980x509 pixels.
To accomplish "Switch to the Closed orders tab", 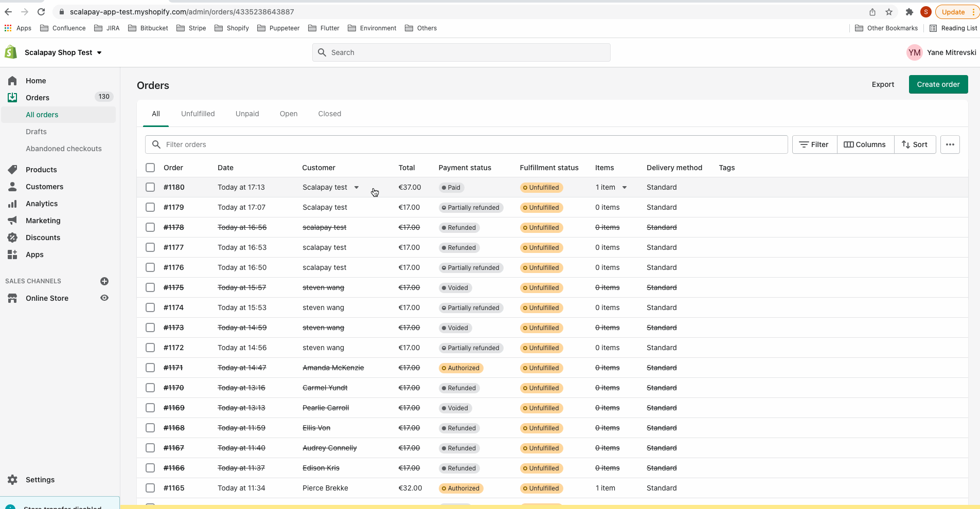I will (x=329, y=114).
